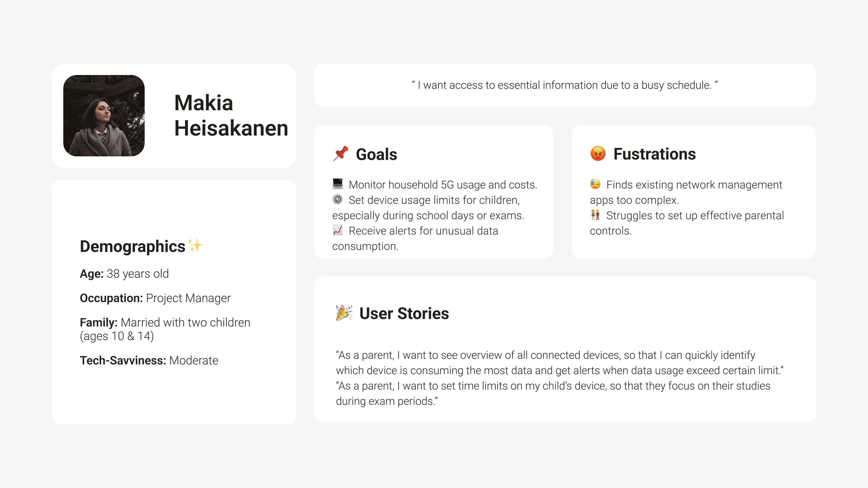The width and height of the screenshot is (868, 488).
Task: Click the party popper icon beside User Stories
Action: [x=344, y=313]
